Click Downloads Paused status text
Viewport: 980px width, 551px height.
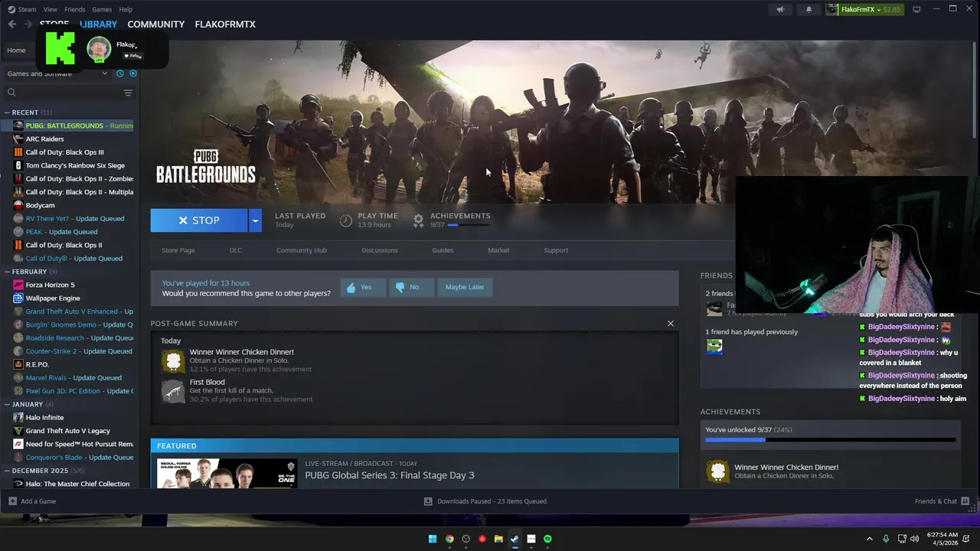click(492, 501)
